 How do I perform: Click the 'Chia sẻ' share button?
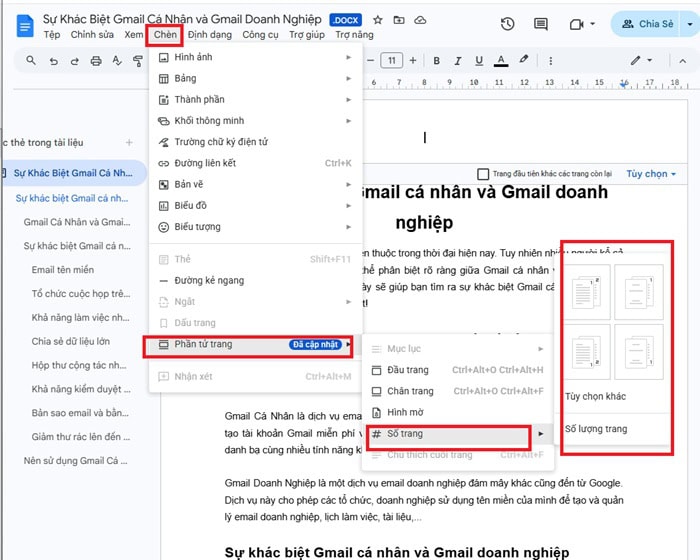tap(655, 24)
